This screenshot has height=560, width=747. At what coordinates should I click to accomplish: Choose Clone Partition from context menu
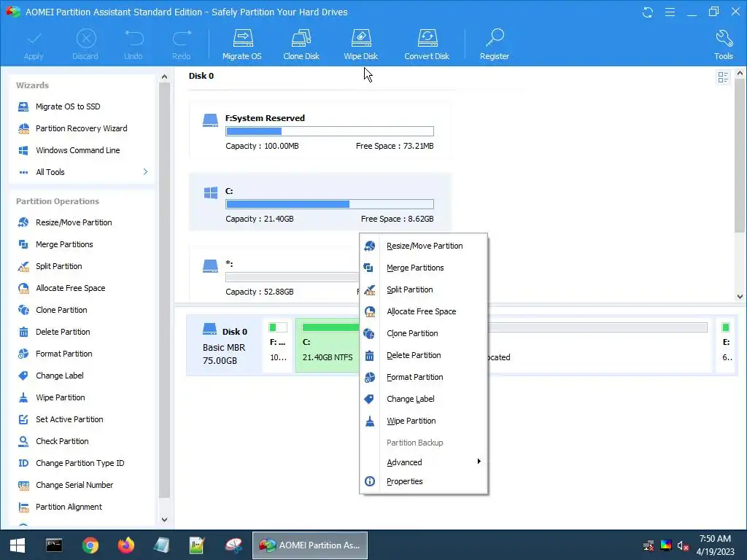pyautogui.click(x=423, y=333)
